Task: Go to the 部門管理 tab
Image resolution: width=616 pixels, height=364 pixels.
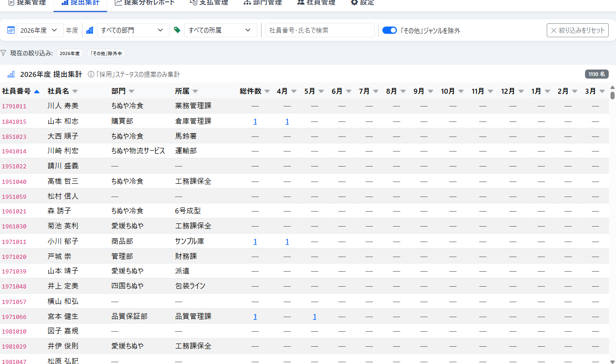Action: 262,3
